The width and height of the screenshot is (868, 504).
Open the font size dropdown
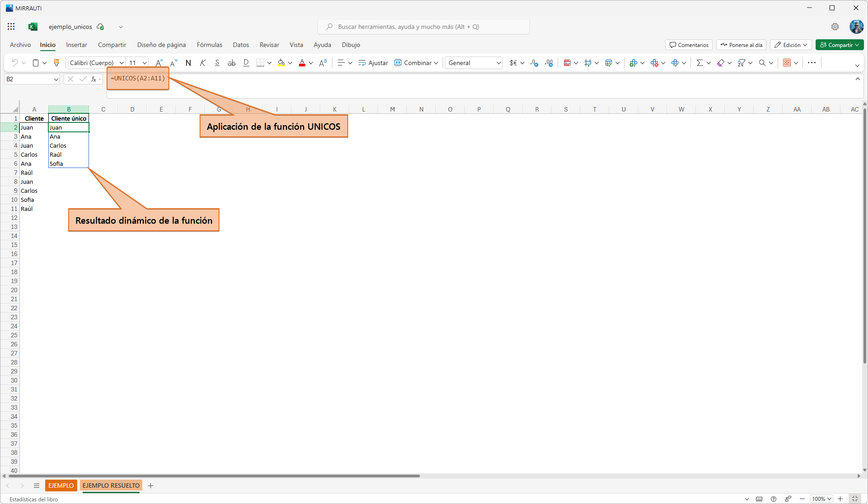[145, 63]
